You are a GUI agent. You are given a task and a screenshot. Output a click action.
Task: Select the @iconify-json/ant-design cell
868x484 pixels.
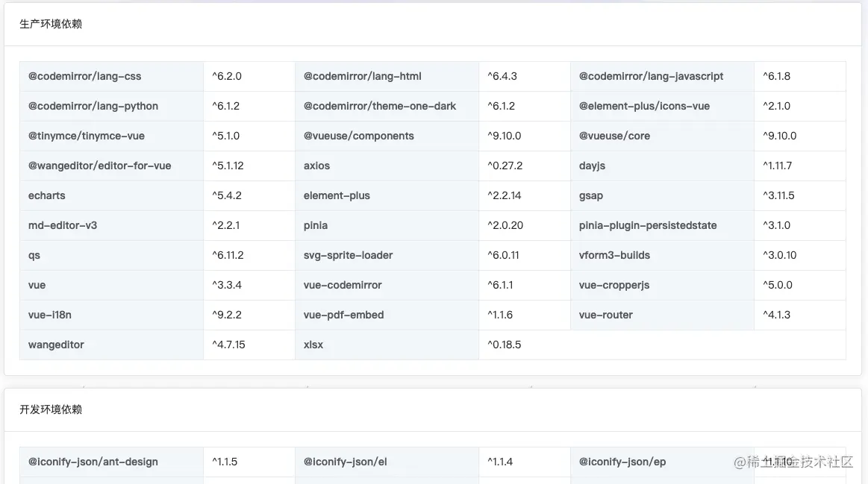coord(93,462)
